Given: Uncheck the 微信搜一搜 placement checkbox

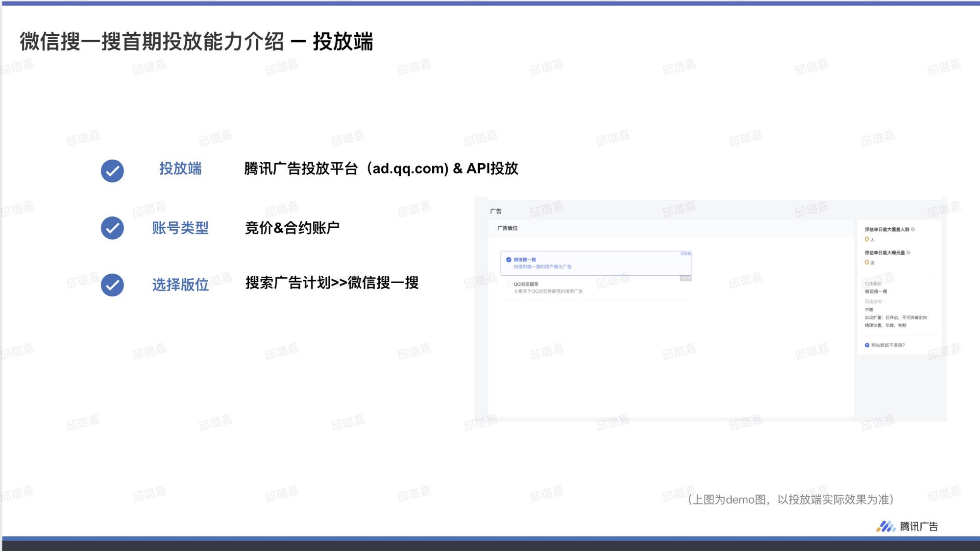Looking at the screenshot, I should (509, 260).
